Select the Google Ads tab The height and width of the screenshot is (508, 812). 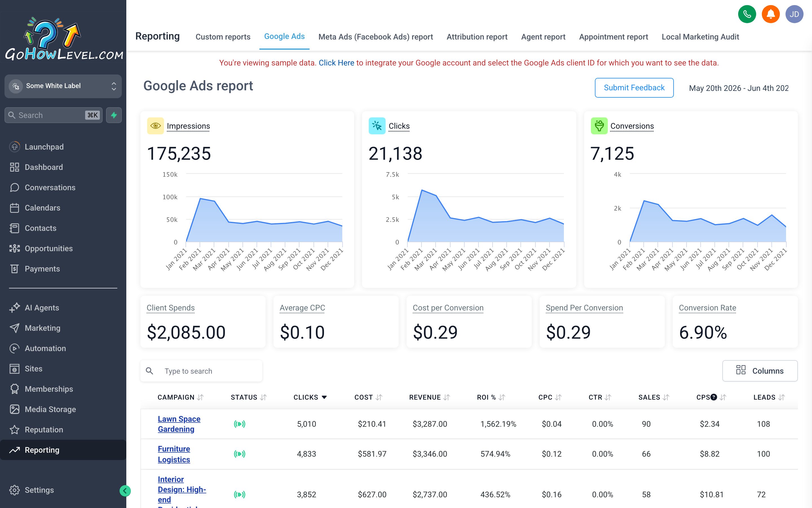284,36
